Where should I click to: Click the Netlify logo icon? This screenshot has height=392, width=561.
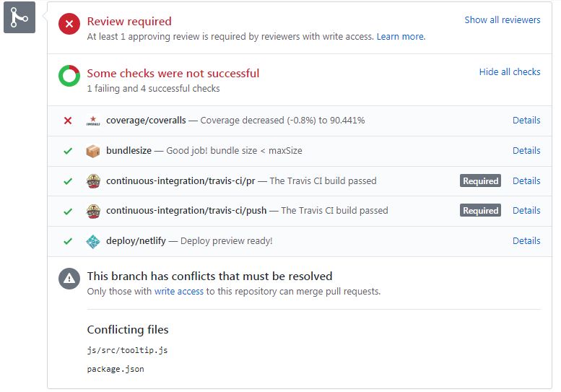click(93, 241)
